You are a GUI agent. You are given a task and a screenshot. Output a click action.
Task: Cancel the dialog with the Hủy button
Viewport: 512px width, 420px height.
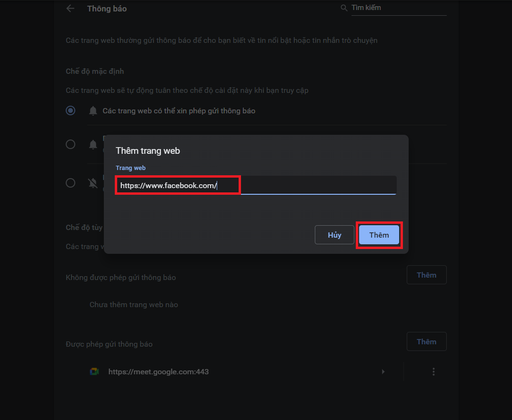[x=334, y=235]
